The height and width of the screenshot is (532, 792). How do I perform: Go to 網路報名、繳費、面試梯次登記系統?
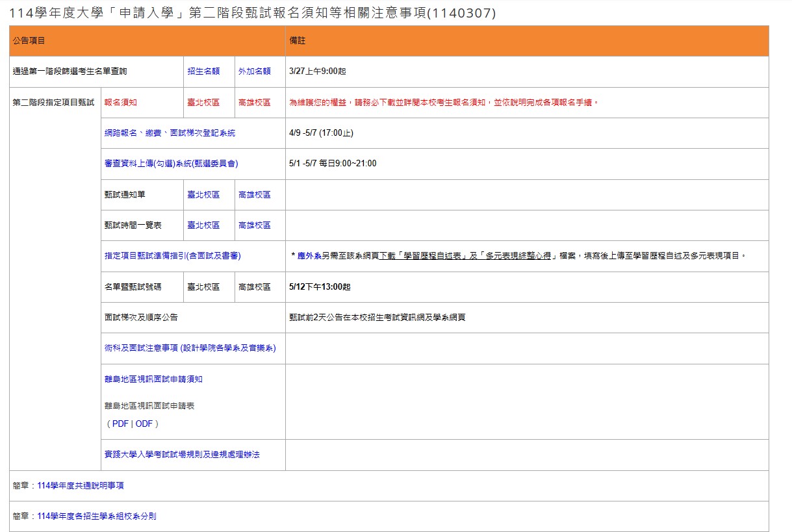(170, 133)
